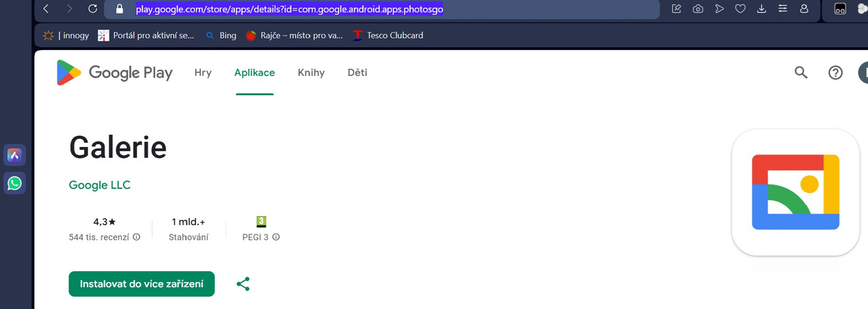This screenshot has width=868, height=309.
Task: Open the Bing bookmark
Action: click(220, 35)
